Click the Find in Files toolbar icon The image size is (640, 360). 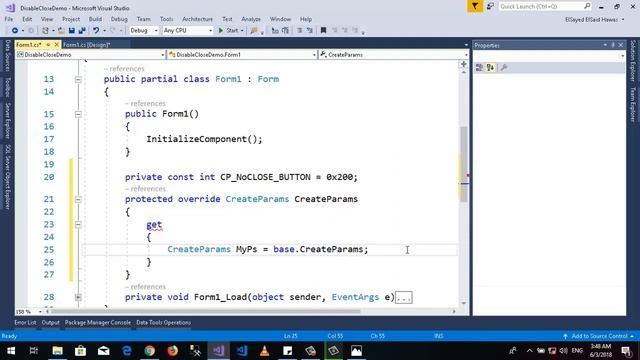coord(254,31)
